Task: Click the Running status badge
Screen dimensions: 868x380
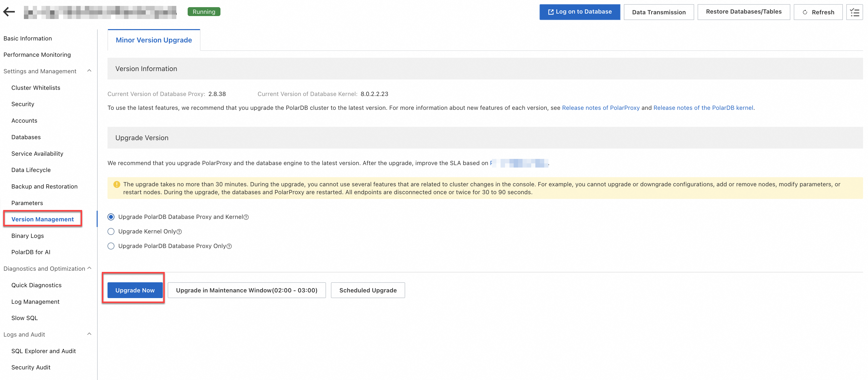Action: tap(203, 11)
